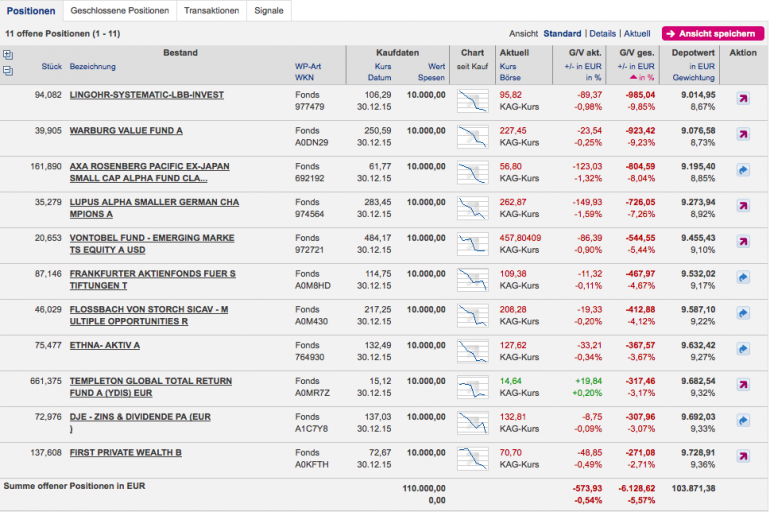Click the collapse-all icon beside Stück header
This screenshot has width=770, height=512.
(x=9, y=69)
